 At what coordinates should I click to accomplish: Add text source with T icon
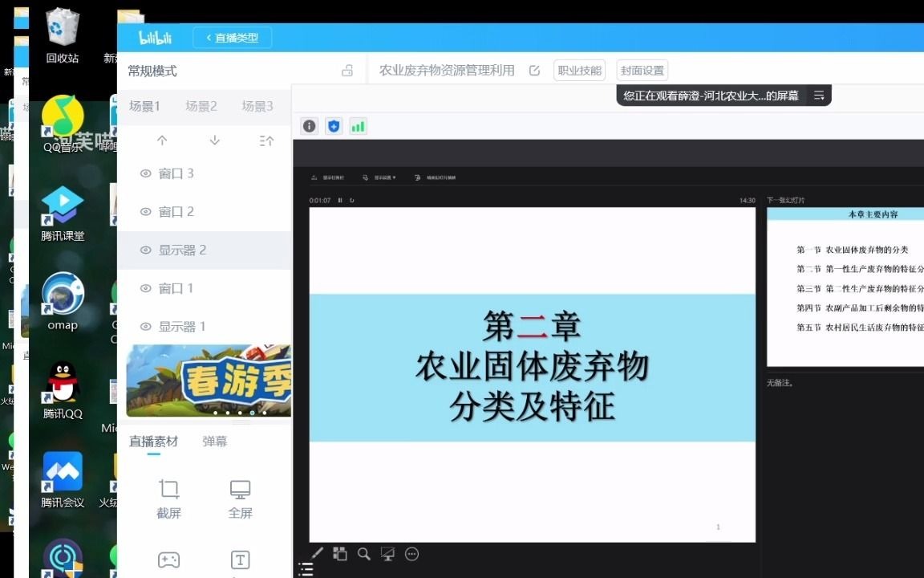click(241, 560)
